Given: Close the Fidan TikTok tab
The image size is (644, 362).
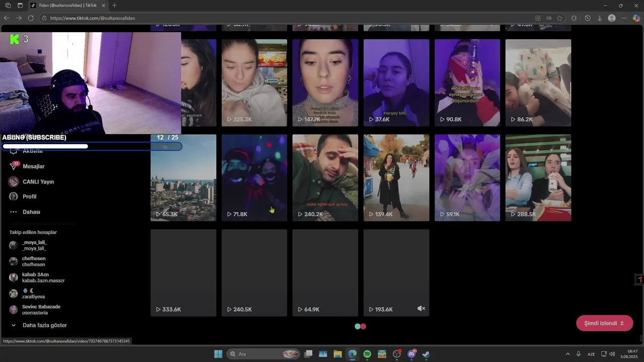Looking at the screenshot, I should pyautogui.click(x=104, y=6).
